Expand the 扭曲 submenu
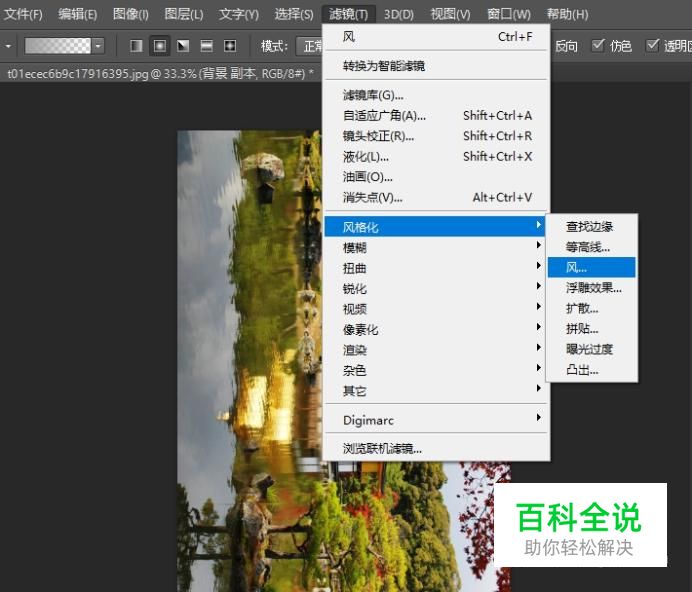Image resolution: width=692 pixels, height=592 pixels. 436,268
